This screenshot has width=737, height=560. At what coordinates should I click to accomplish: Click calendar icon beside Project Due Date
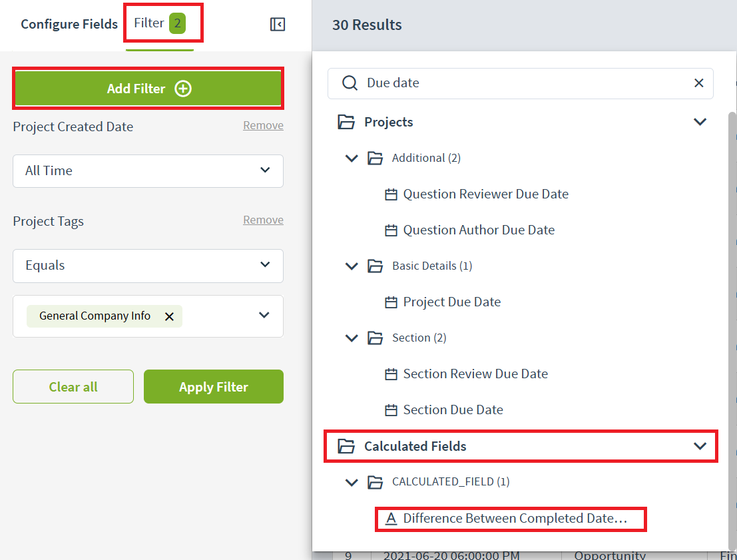click(x=391, y=302)
